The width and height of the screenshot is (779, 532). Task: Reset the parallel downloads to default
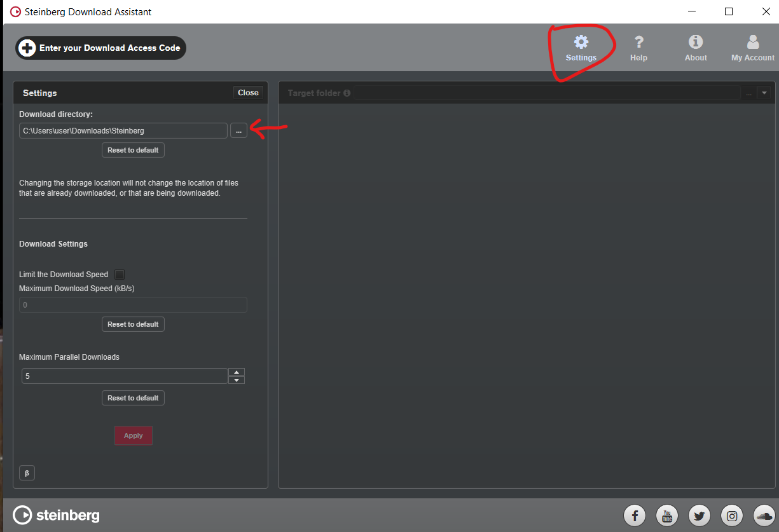click(x=134, y=398)
